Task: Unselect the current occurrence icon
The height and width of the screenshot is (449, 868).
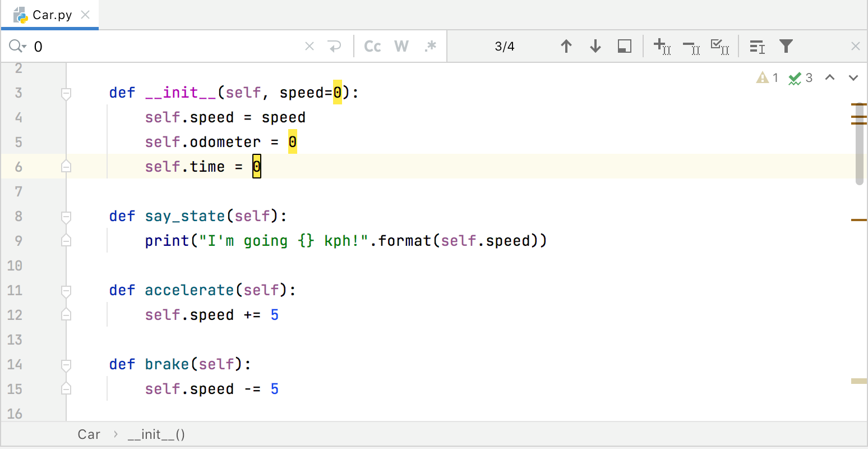Action: (x=691, y=46)
